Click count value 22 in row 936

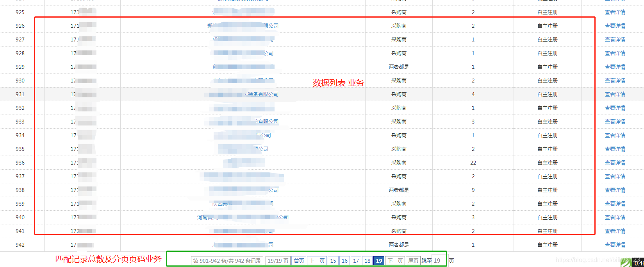[473, 163]
